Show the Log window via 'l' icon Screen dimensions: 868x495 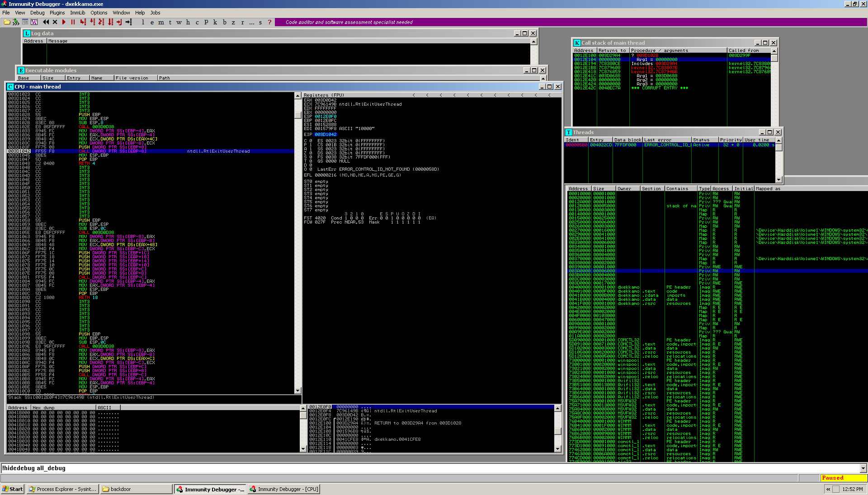pos(143,22)
